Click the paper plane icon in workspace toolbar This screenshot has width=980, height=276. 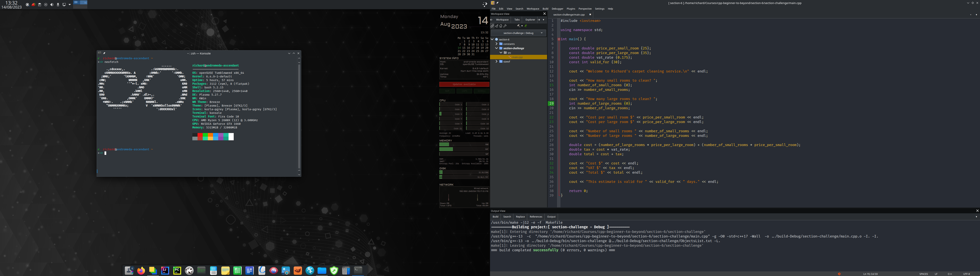[497, 26]
